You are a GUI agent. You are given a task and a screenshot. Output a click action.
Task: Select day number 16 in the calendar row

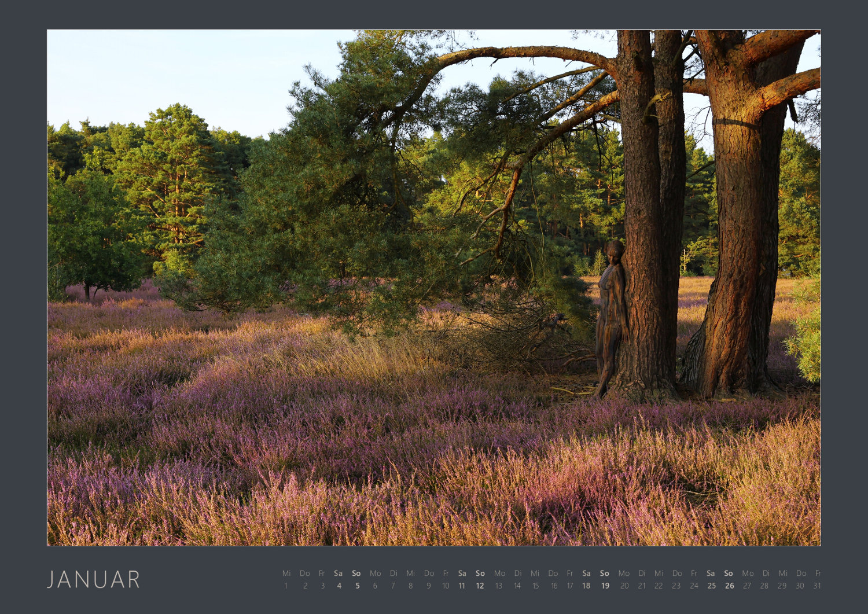[554, 586]
